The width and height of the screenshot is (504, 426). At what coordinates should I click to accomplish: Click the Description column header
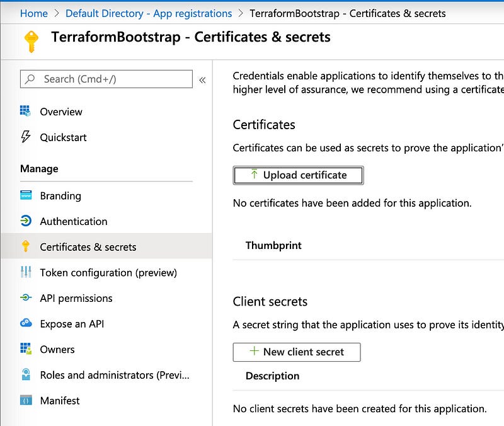click(273, 376)
